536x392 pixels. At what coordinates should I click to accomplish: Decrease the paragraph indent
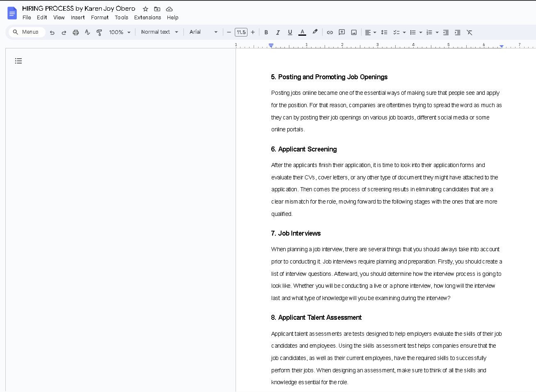[446, 32]
